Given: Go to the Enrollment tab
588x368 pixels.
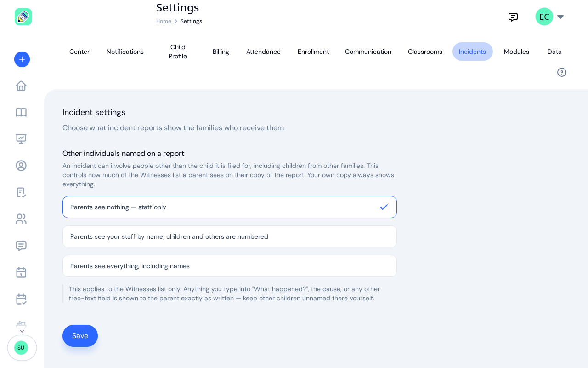Looking at the screenshot, I should point(313,52).
